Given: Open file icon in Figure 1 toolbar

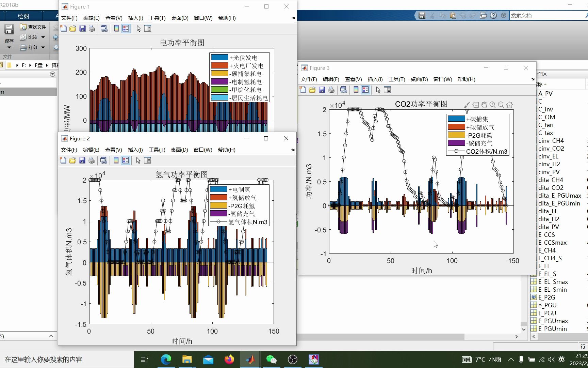Looking at the screenshot, I should click(72, 29).
